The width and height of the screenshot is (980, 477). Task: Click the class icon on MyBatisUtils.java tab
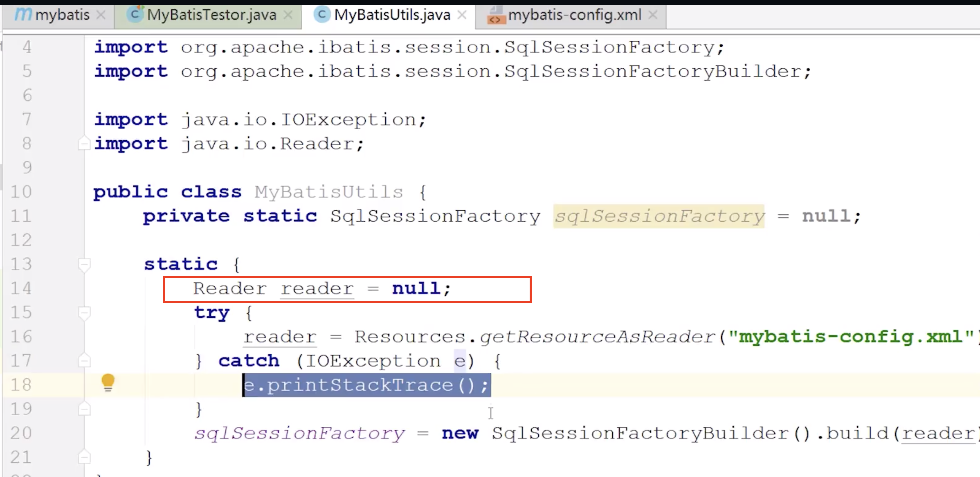click(x=322, y=14)
